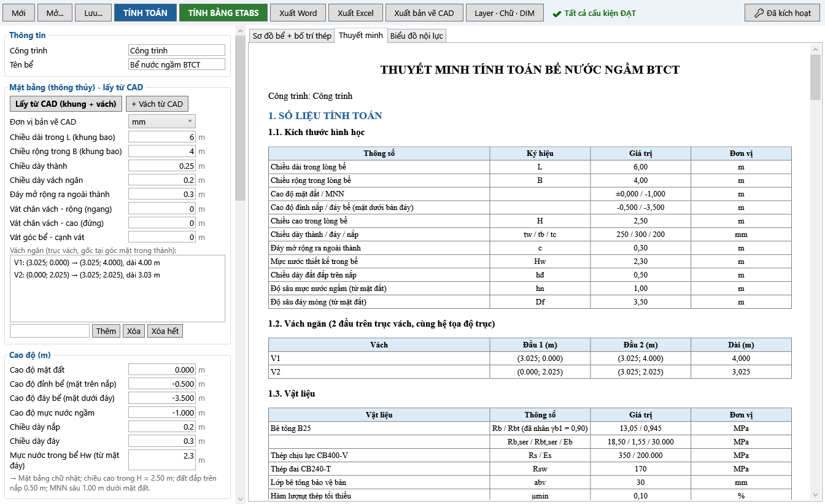Click the Cao độ mặt đất input
The width and height of the screenshot is (825, 504).
pyautogui.click(x=162, y=370)
